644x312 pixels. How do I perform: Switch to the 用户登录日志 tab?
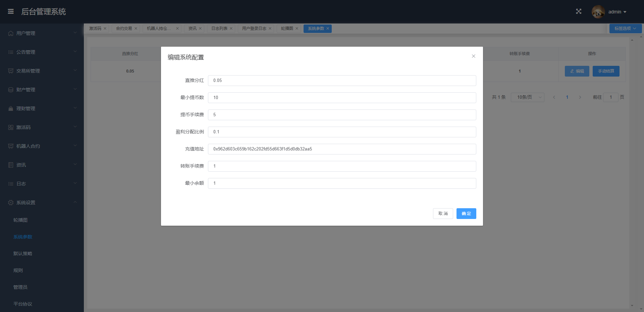[x=253, y=28]
